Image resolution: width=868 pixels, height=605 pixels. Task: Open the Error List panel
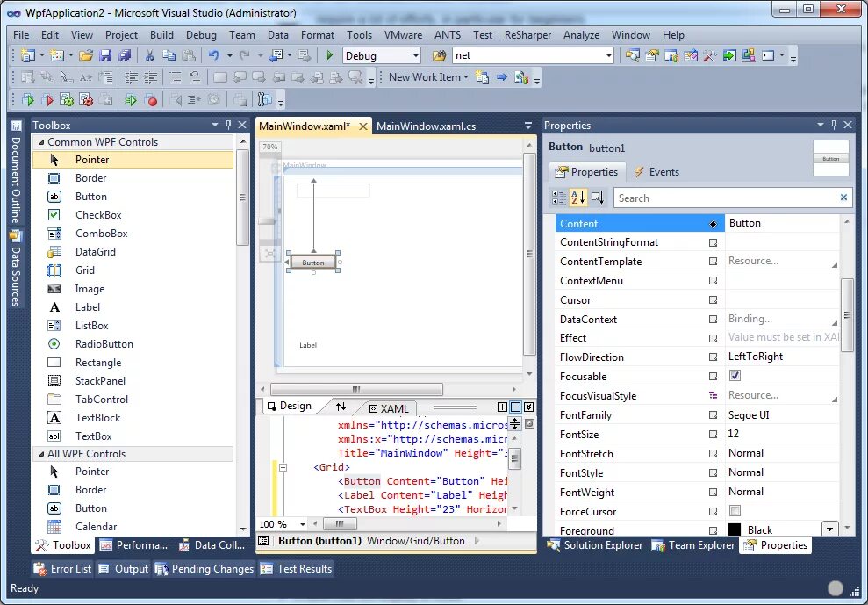tap(62, 568)
